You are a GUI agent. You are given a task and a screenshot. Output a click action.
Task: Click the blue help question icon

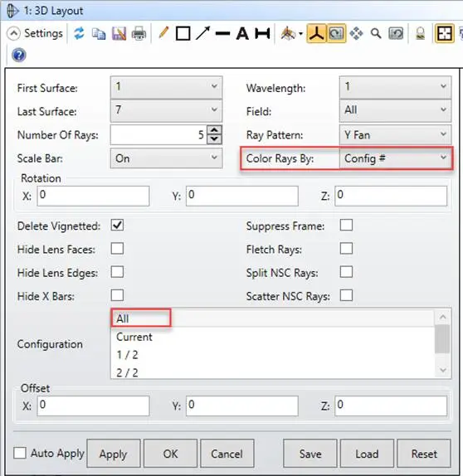point(19,56)
